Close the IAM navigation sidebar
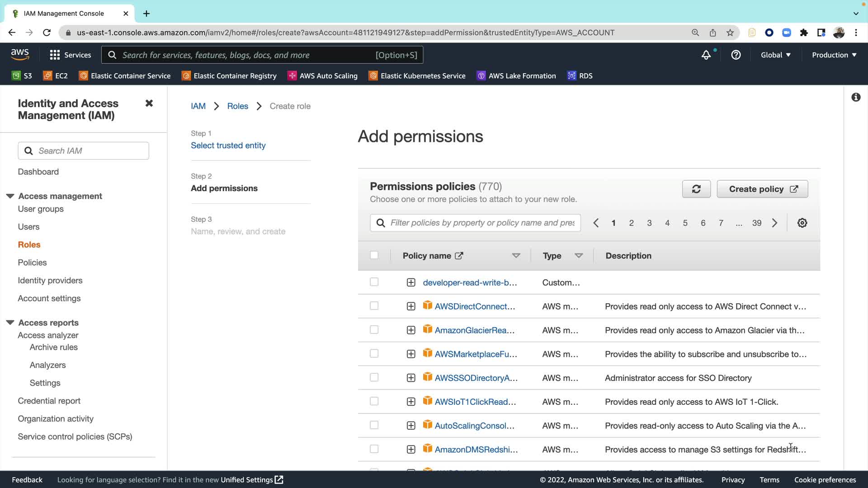This screenshot has height=488, width=868. tap(149, 103)
